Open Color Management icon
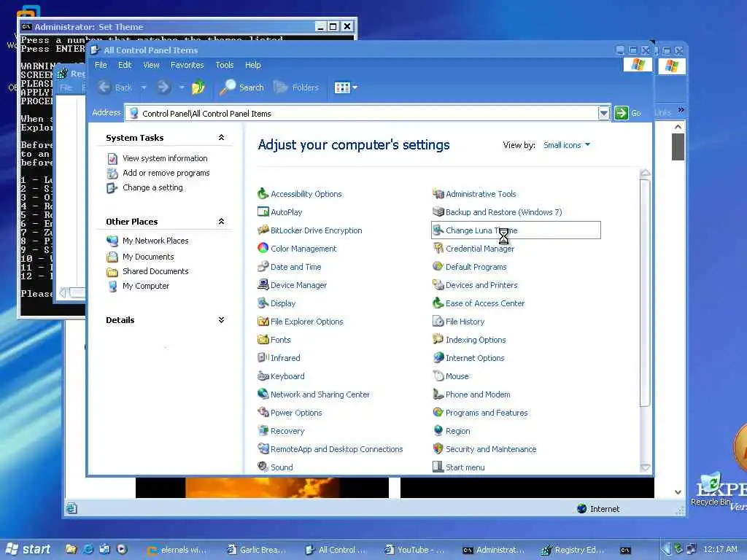Viewport: 747px width, 560px height. (x=263, y=248)
